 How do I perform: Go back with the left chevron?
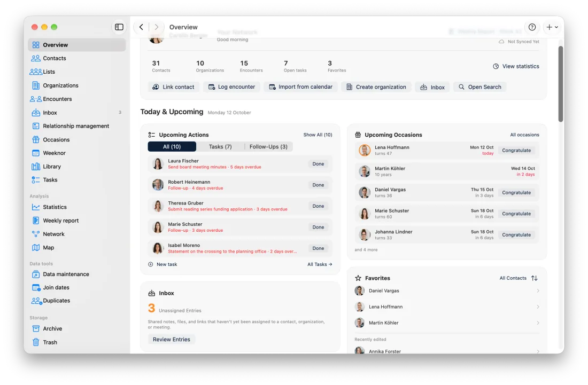[141, 27]
